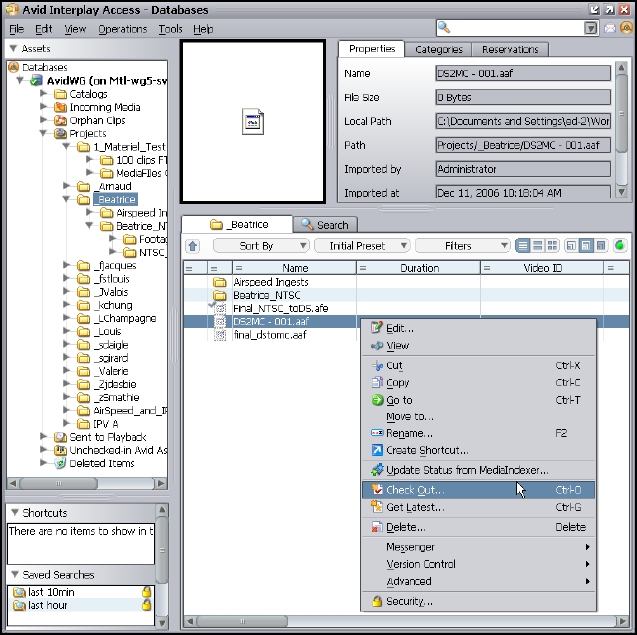Screen dimensions: 637x635
Task: Switch to the Categories tab
Action: pos(439,50)
